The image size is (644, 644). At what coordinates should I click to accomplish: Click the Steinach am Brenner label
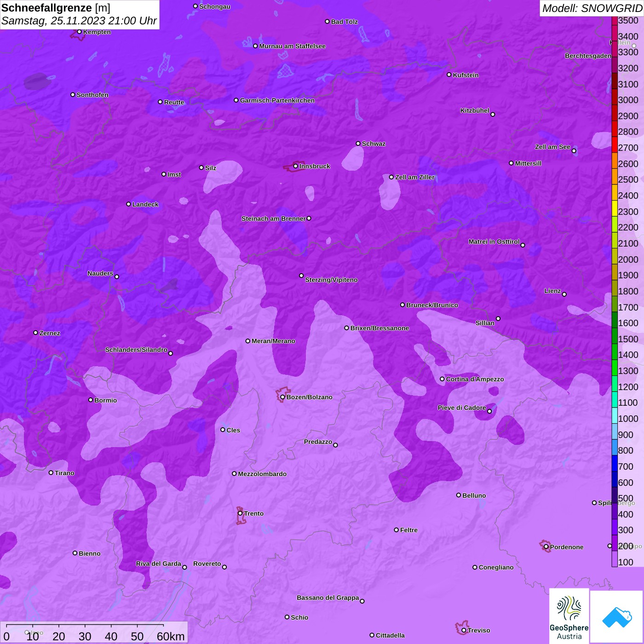tap(273, 218)
